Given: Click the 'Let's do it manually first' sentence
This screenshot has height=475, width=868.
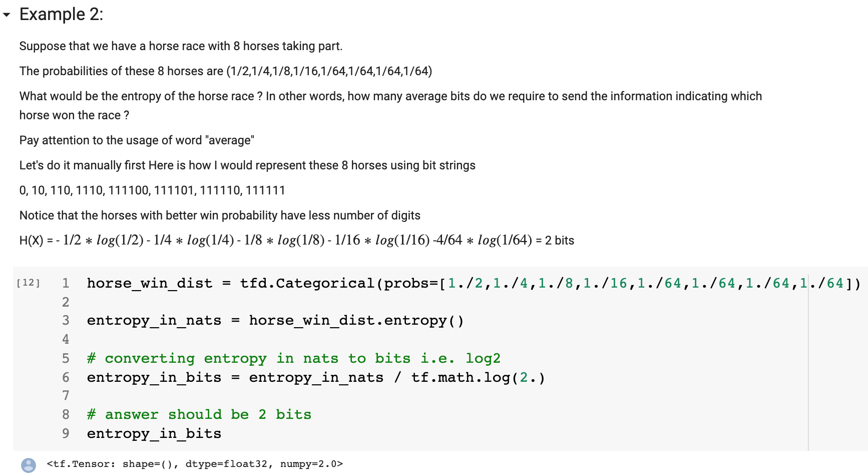Looking at the screenshot, I should (247, 165).
